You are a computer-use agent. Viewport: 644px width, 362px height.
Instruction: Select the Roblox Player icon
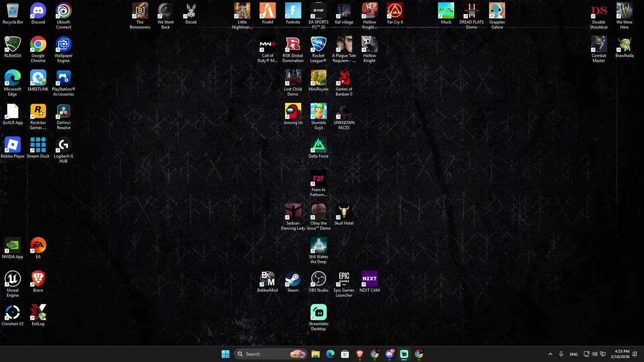(x=13, y=148)
